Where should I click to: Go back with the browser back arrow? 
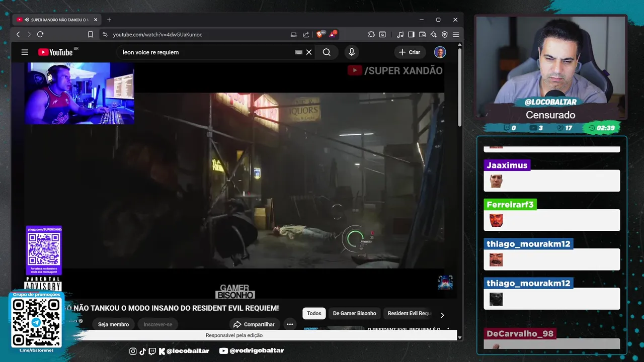click(18, 34)
